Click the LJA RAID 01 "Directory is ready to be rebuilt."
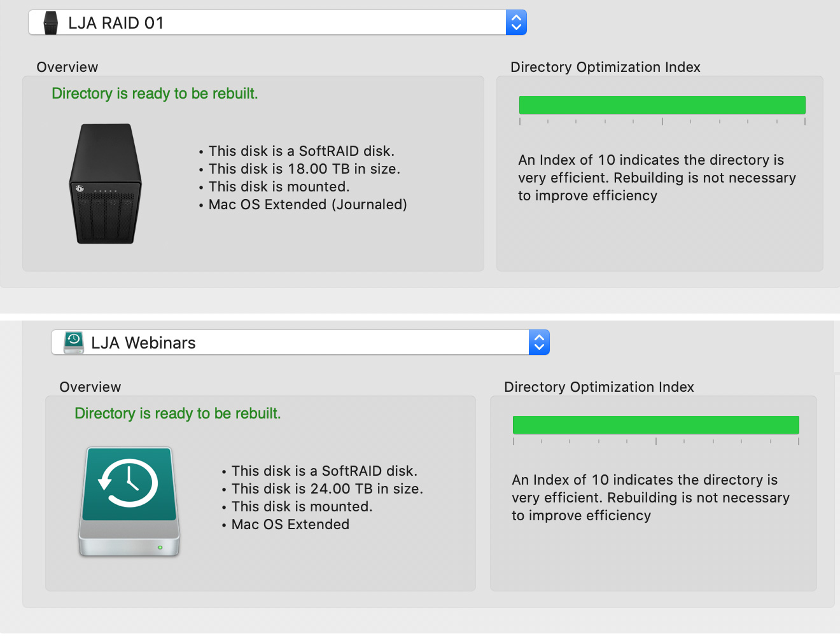This screenshot has width=840, height=636. [155, 94]
